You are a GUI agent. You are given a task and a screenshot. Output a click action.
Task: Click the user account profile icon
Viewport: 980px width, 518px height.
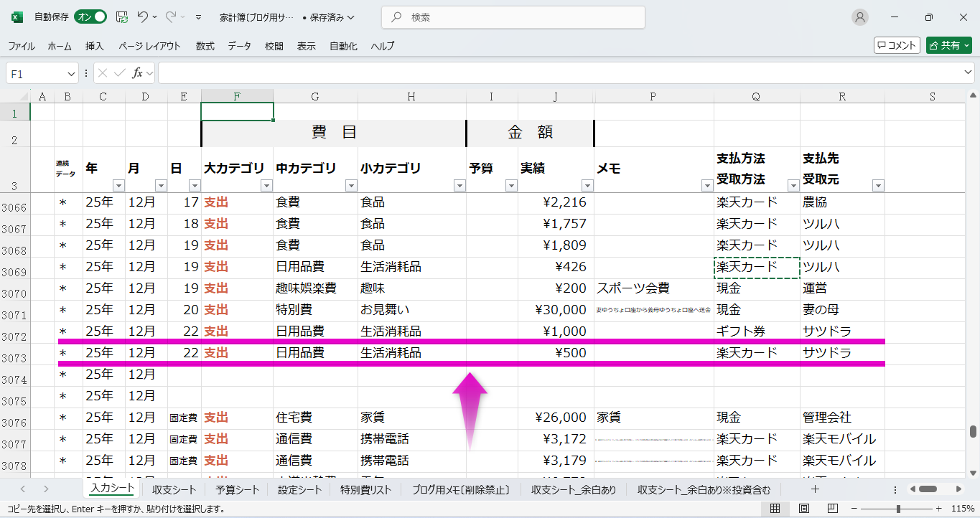pyautogui.click(x=859, y=17)
